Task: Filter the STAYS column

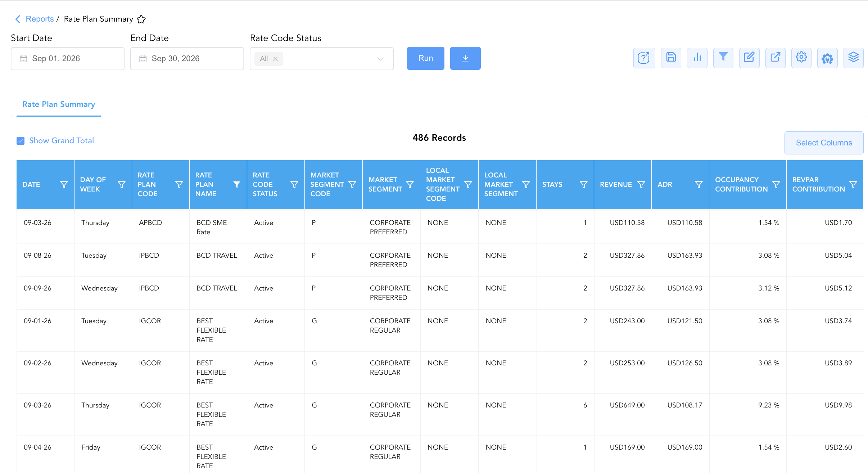Action: 584,185
